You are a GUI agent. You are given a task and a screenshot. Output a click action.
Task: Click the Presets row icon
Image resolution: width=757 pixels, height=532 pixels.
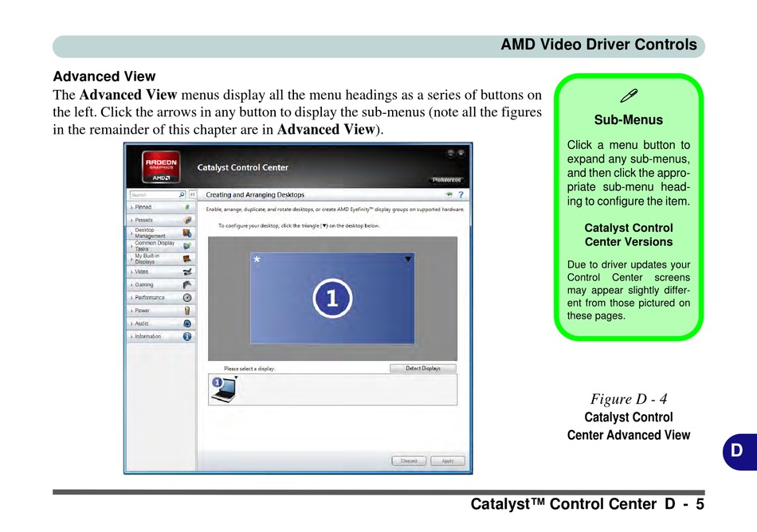point(187,220)
